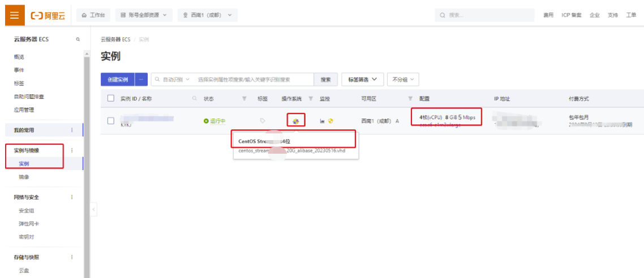Open the 不分组 grouping dropdown
Screen dimensions: 644x278
tap(402, 80)
